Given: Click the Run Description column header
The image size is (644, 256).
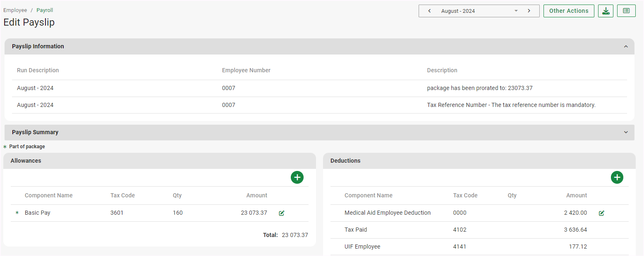Looking at the screenshot, I should [x=38, y=71].
